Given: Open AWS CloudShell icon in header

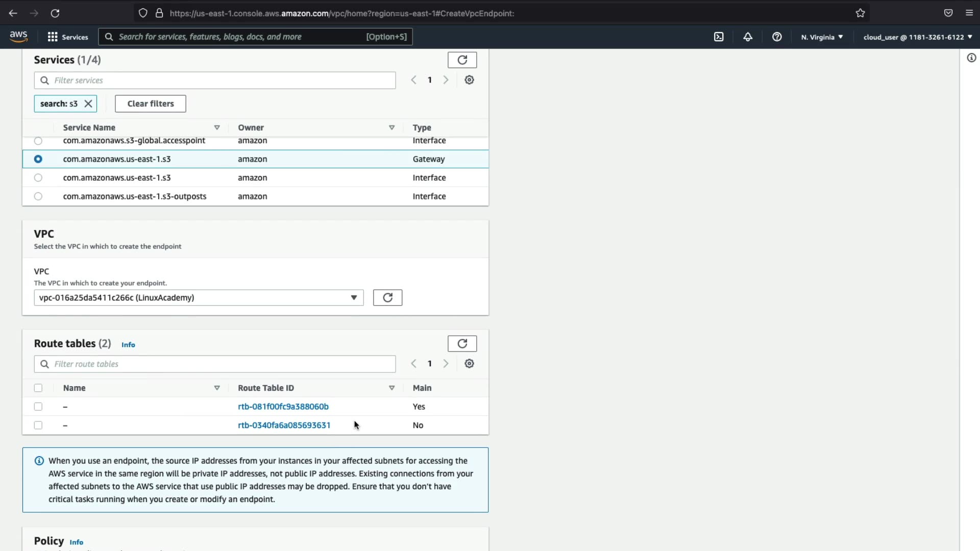Looking at the screenshot, I should click(719, 37).
